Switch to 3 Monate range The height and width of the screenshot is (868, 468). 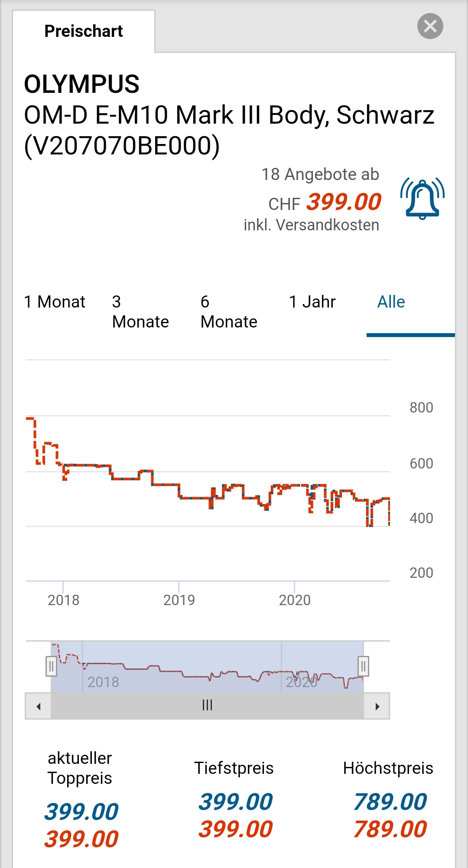click(x=140, y=312)
